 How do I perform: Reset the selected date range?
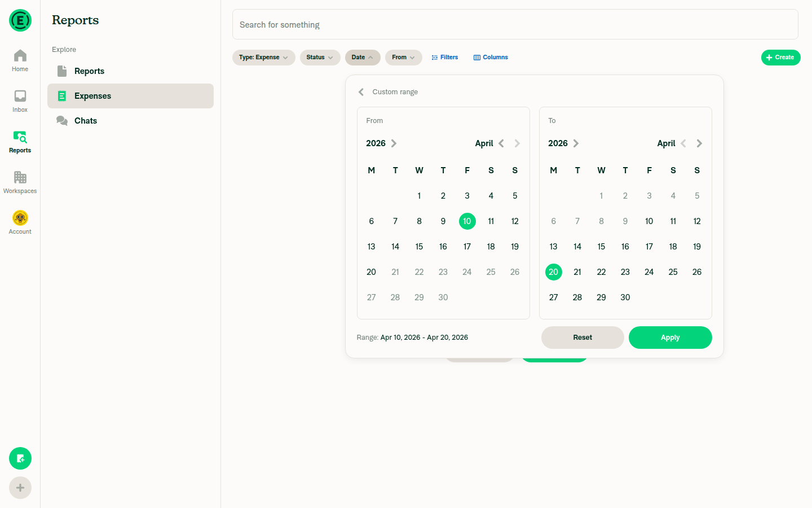(582, 338)
